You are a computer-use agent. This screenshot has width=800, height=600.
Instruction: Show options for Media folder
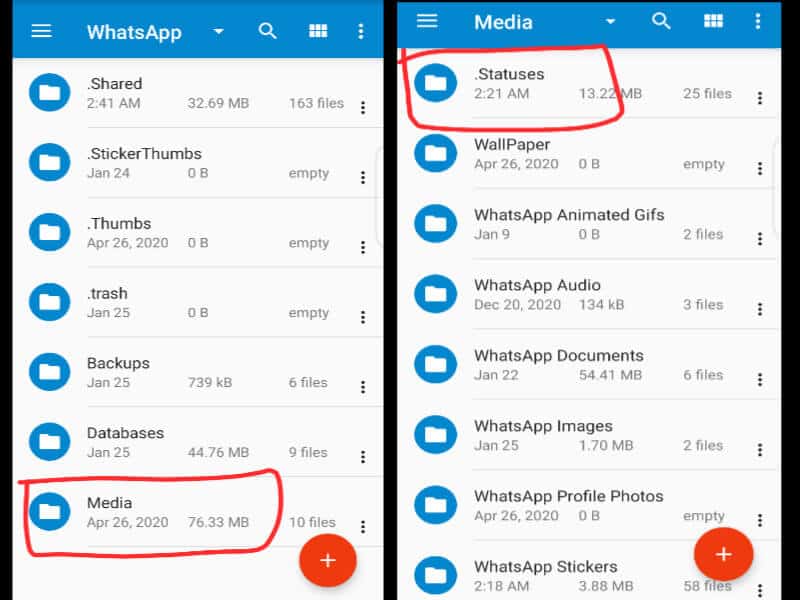[x=363, y=527]
